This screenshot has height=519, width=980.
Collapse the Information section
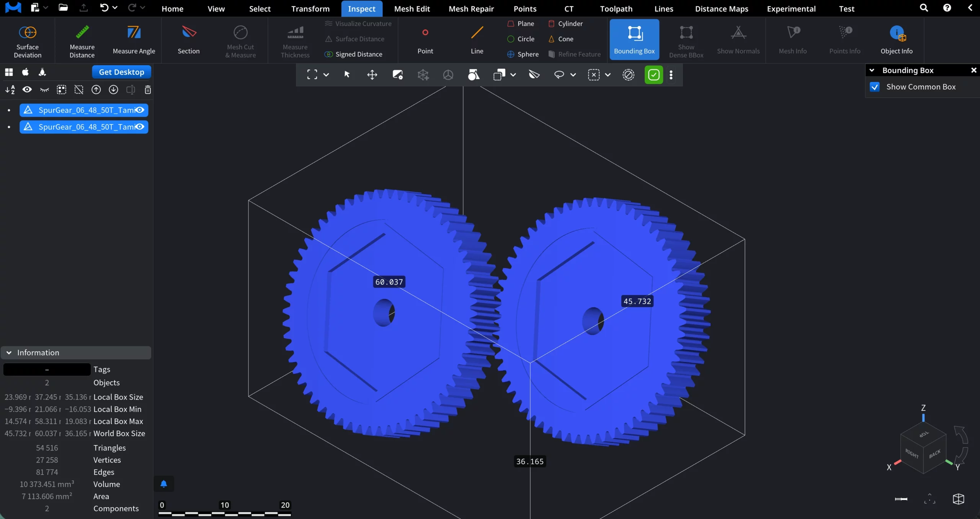[x=8, y=352]
